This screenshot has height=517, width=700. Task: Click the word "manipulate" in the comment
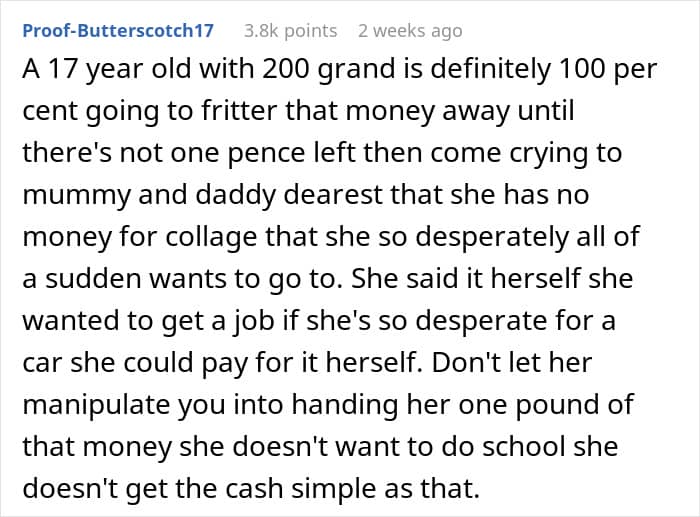point(96,404)
